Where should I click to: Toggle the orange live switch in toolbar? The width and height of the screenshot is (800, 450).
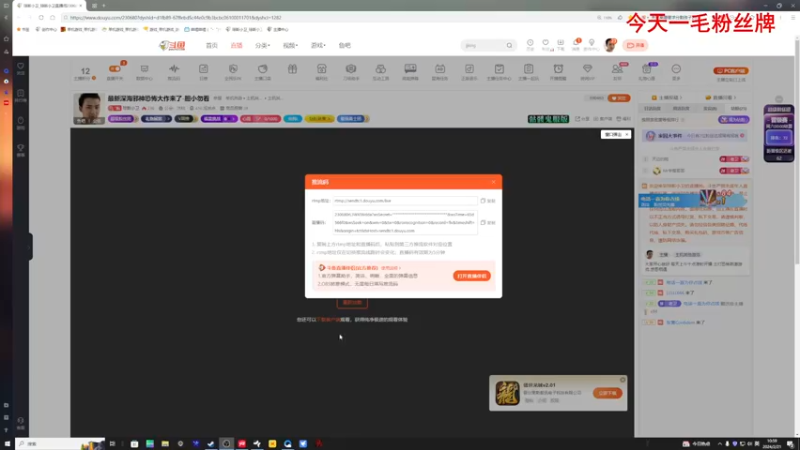115,69
